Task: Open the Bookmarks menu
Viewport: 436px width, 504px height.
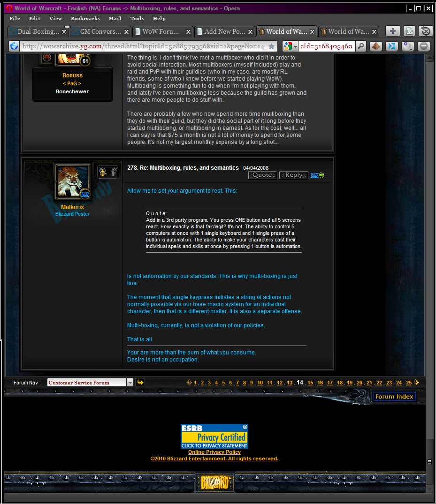Action: pos(85,18)
